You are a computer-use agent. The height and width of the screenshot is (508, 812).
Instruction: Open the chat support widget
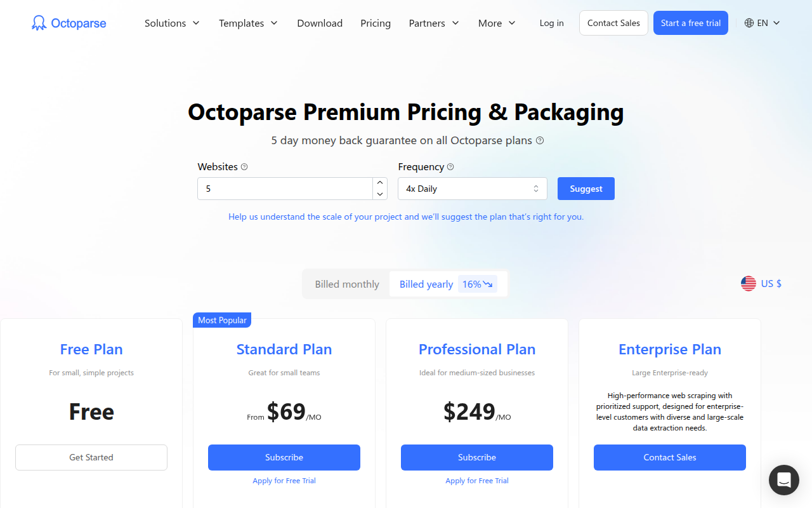coord(783,480)
